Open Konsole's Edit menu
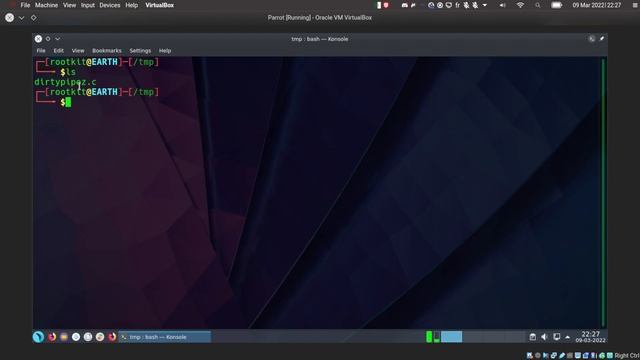The height and width of the screenshot is (360, 640). pos(58,51)
